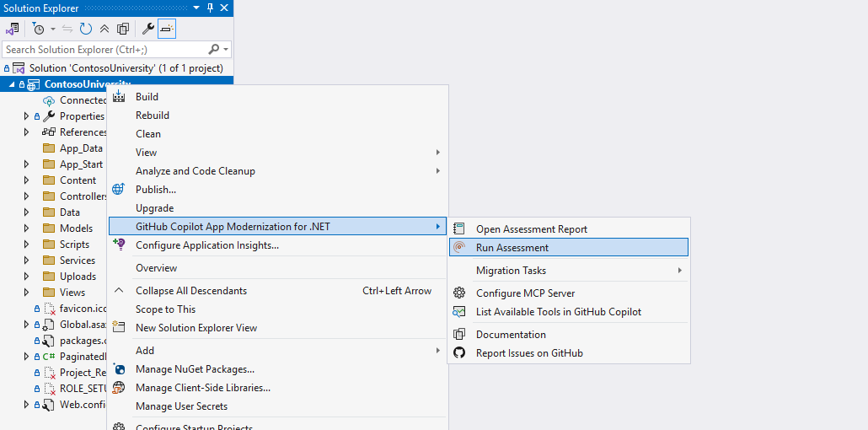Select the Services folder
Image resolution: width=868 pixels, height=430 pixels.
(x=78, y=261)
